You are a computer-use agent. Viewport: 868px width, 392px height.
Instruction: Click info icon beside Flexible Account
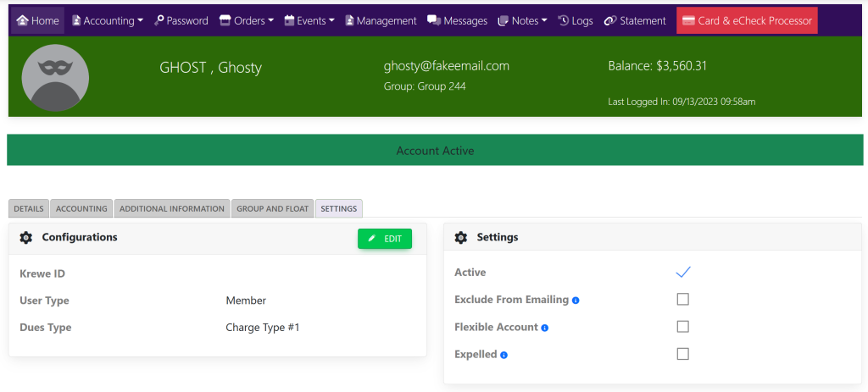pos(545,328)
